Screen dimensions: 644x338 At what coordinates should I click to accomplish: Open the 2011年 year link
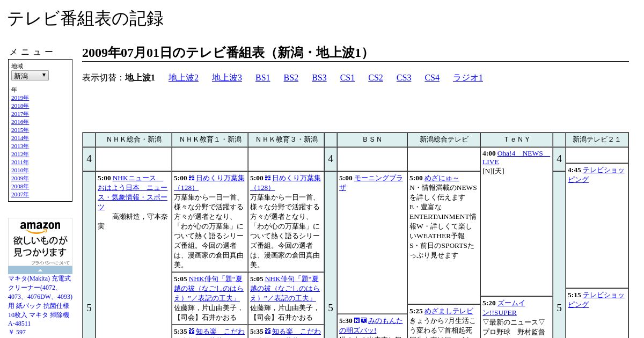click(x=20, y=162)
